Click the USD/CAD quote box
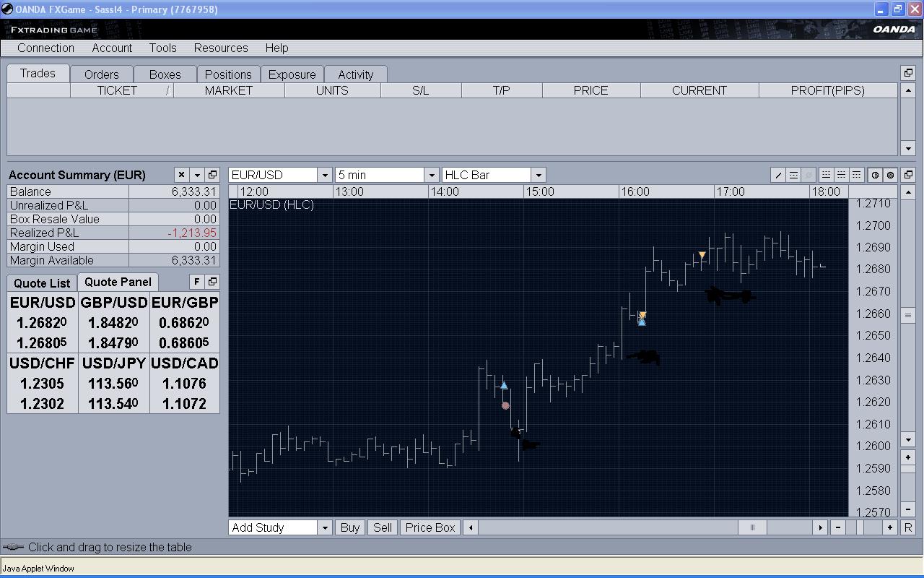Image resolution: width=924 pixels, height=578 pixels. click(x=185, y=383)
